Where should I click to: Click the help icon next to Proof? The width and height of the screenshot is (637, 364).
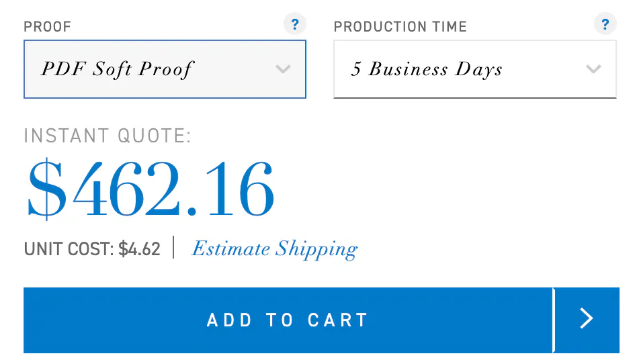click(x=294, y=25)
